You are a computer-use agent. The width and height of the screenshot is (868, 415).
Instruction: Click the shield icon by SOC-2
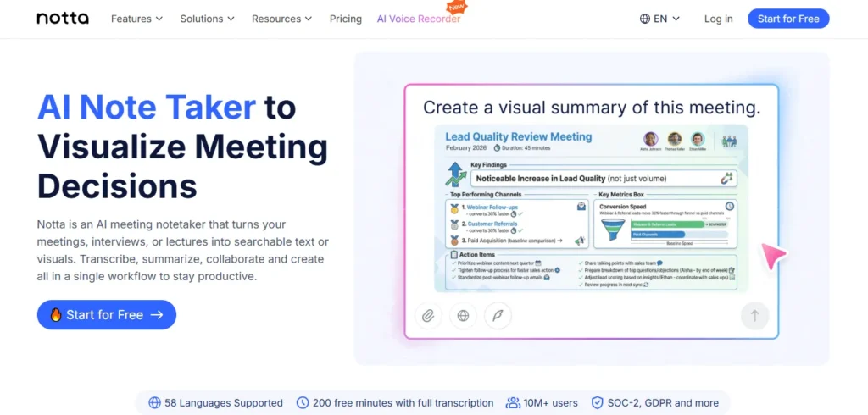(x=597, y=403)
